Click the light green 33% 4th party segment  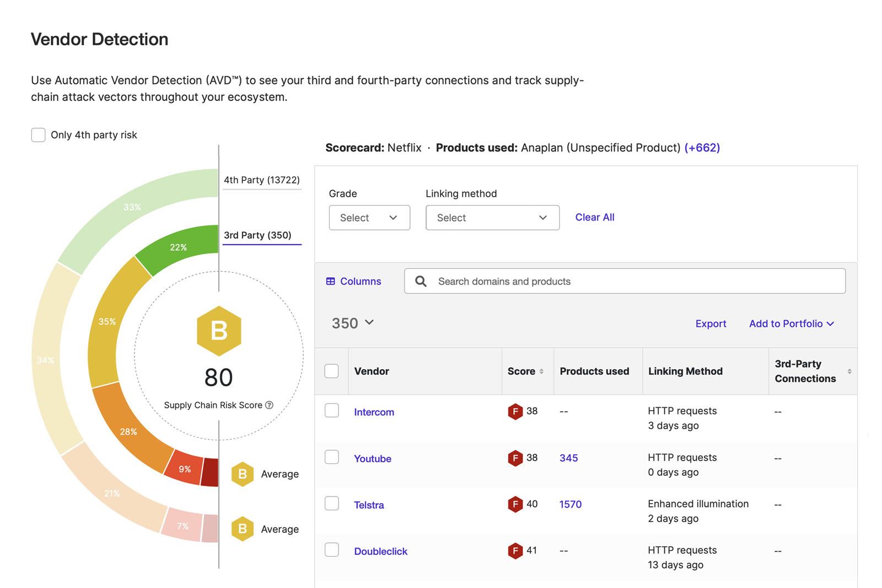tap(131, 207)
